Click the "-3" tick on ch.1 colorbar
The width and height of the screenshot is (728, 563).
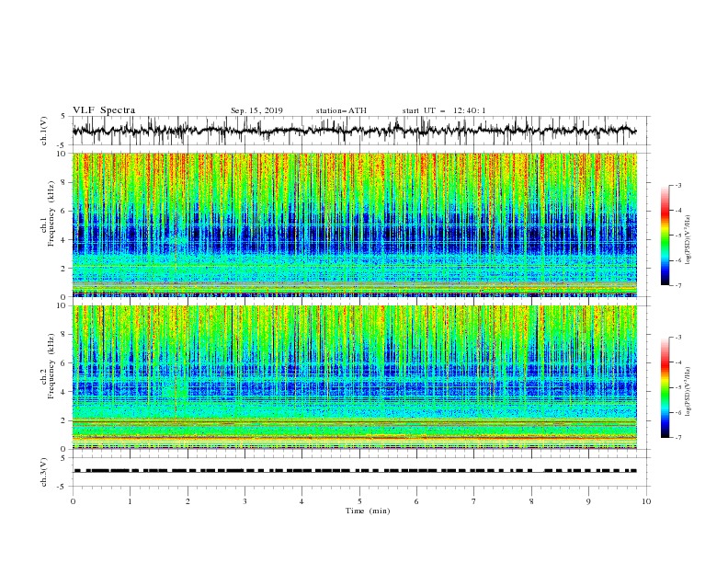tap(677, 185)
